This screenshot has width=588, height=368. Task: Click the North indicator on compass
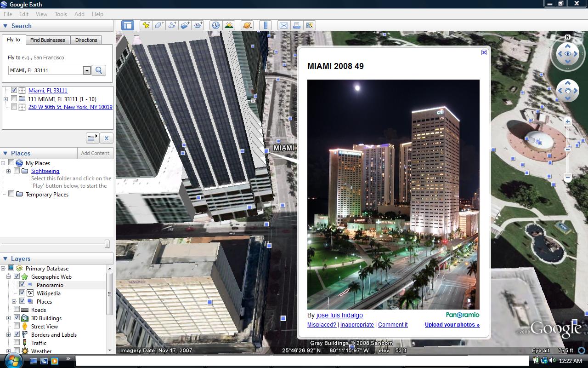[568, 37]
